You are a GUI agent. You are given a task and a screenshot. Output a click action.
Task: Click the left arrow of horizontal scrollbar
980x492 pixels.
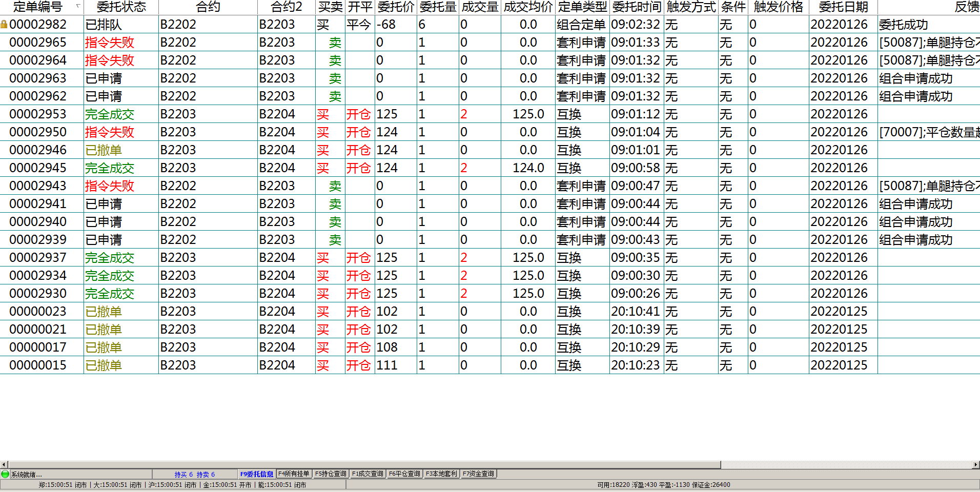[4, 464]
